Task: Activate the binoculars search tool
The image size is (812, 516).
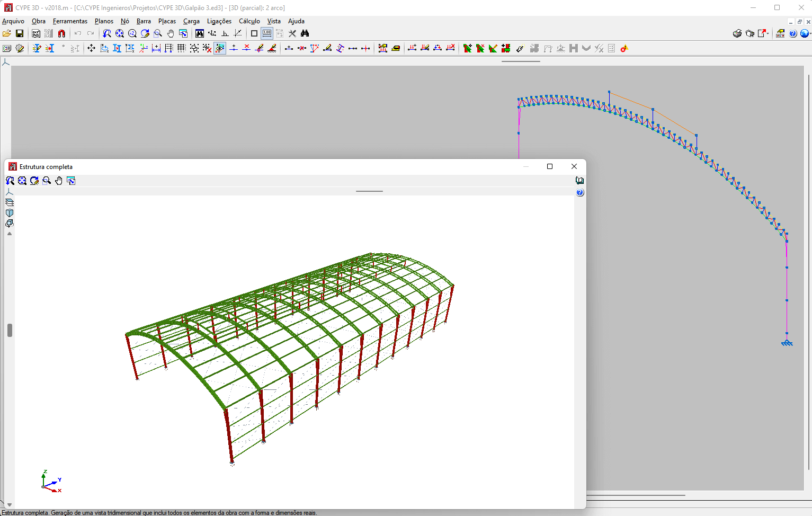Action: [x=305, y=33]
